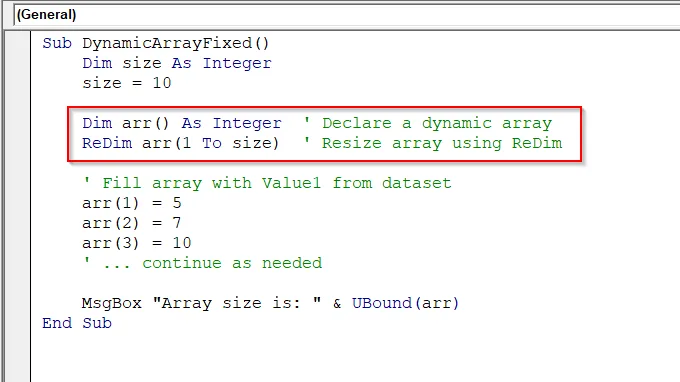Click the 'UBound(arr)' expression
The width and height of the screenshot is (680, 382).
tap(405, 303)
